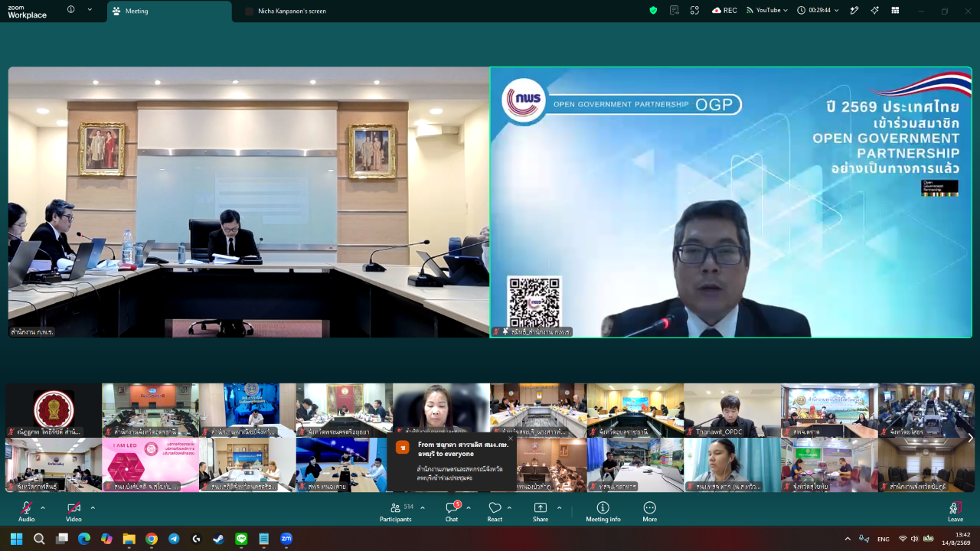
Task: Open chat notification from ชญาดา สารพลิศ
Action: pos(452,461)
